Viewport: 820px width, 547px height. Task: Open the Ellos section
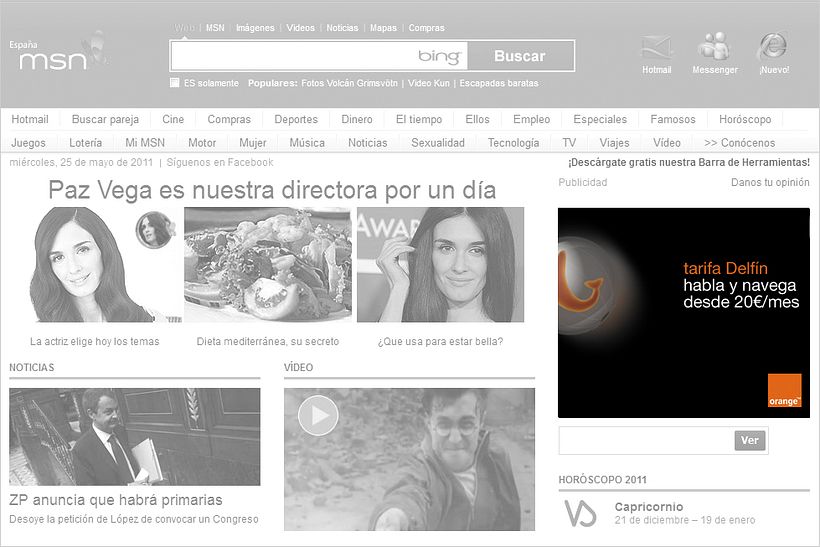pos(477,119)
